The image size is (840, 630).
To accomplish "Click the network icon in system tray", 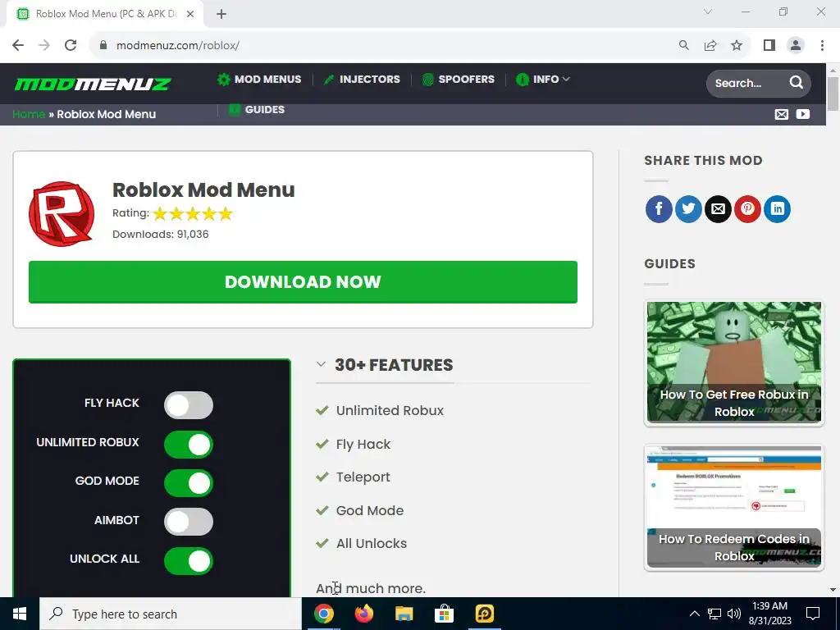I will (714, 614).
